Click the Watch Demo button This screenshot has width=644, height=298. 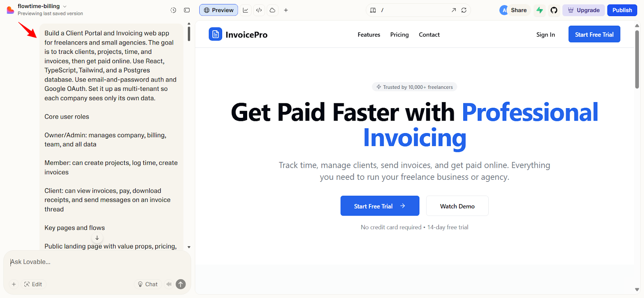[457, 206]
